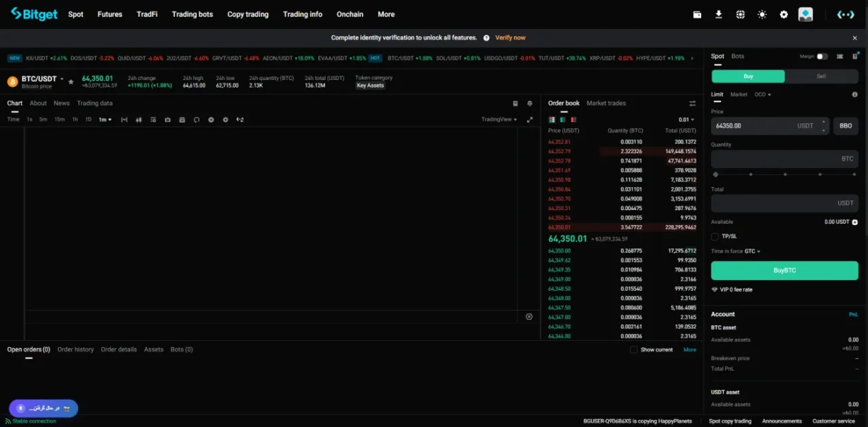Click the chart settings circle icon
868x427 pixels.
(529, 317)
